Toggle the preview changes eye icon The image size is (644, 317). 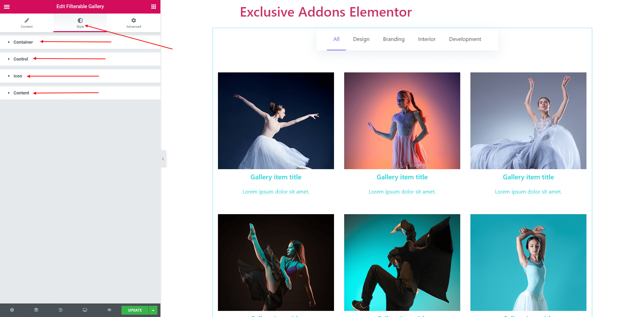click(109, 310)
